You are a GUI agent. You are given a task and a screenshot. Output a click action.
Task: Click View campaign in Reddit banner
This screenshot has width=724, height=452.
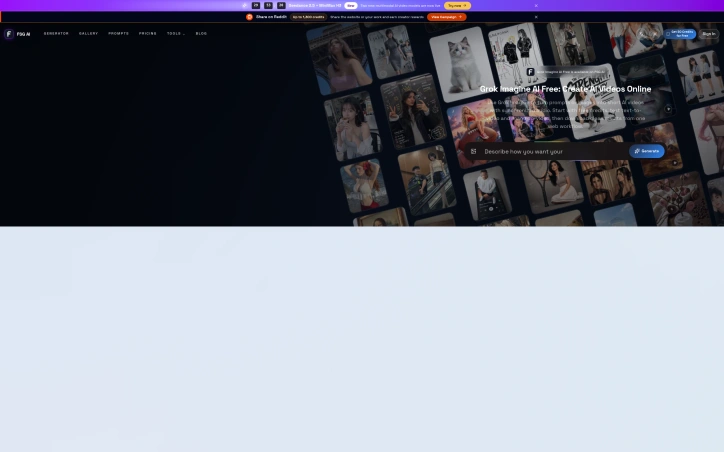446,17
